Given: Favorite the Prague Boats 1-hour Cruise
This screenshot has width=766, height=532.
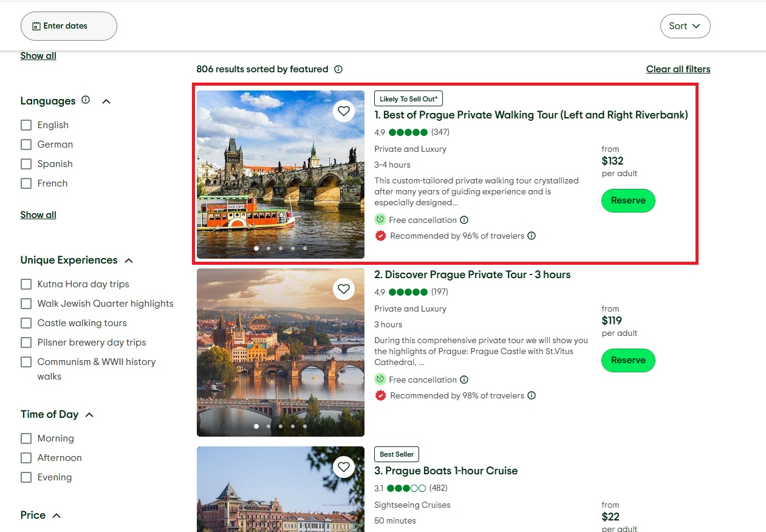Looking at the screenshot, I should [344, 467].
